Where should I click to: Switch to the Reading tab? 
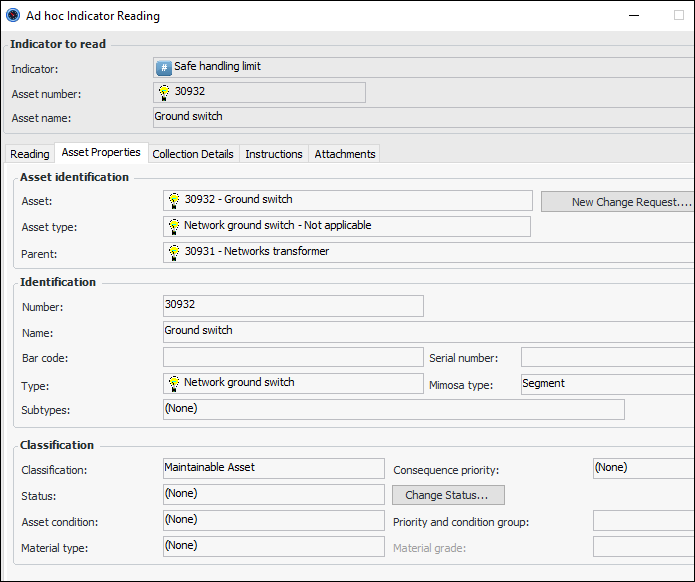pos(30,154)
